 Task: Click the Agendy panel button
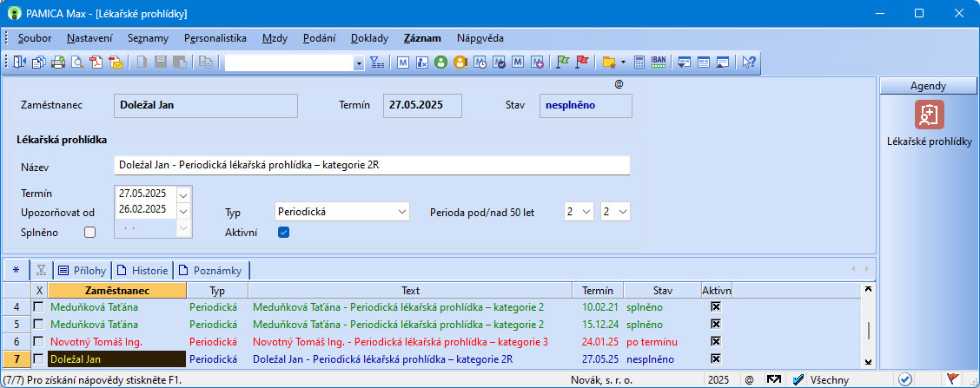928,85
